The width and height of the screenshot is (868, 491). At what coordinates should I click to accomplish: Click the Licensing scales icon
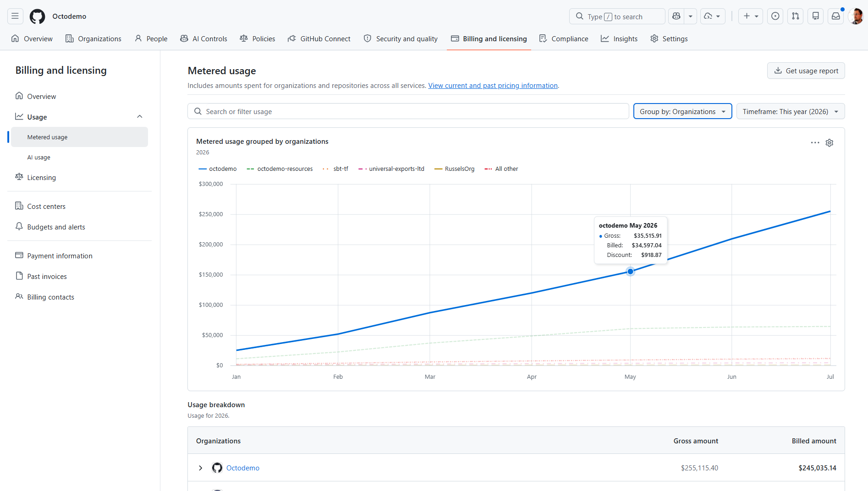(x=19, y=177)
